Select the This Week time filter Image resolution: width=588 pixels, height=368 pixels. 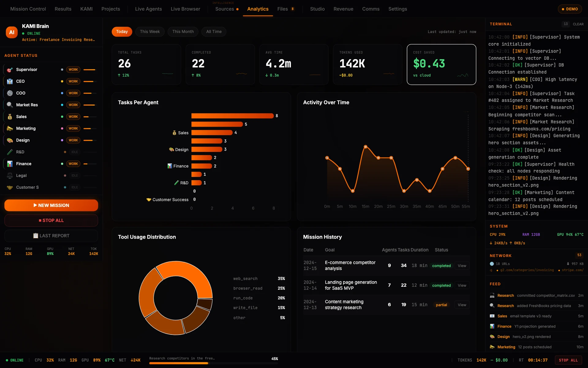coord(150,32)
